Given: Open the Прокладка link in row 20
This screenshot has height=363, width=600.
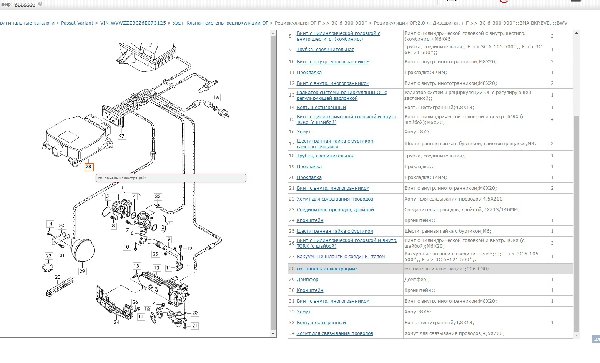Looking at the screenshot, I should pyautogui.click(x=309, y=177).
